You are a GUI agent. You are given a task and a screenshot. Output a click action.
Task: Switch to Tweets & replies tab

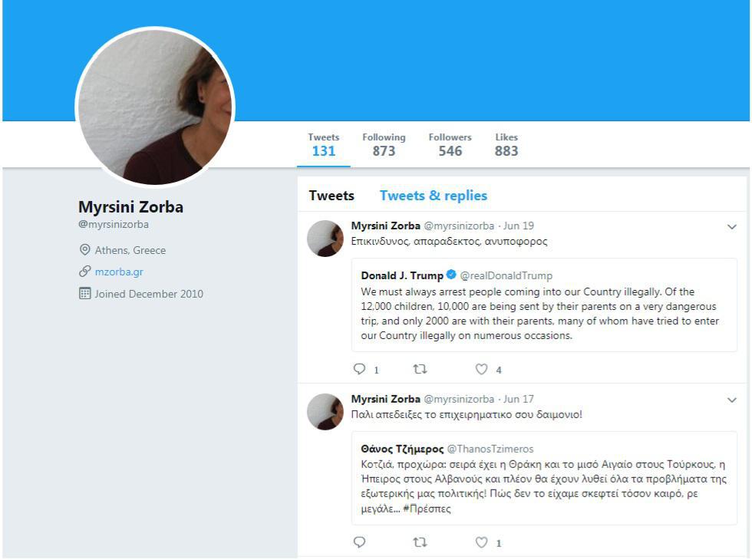[x=433, y=196]
